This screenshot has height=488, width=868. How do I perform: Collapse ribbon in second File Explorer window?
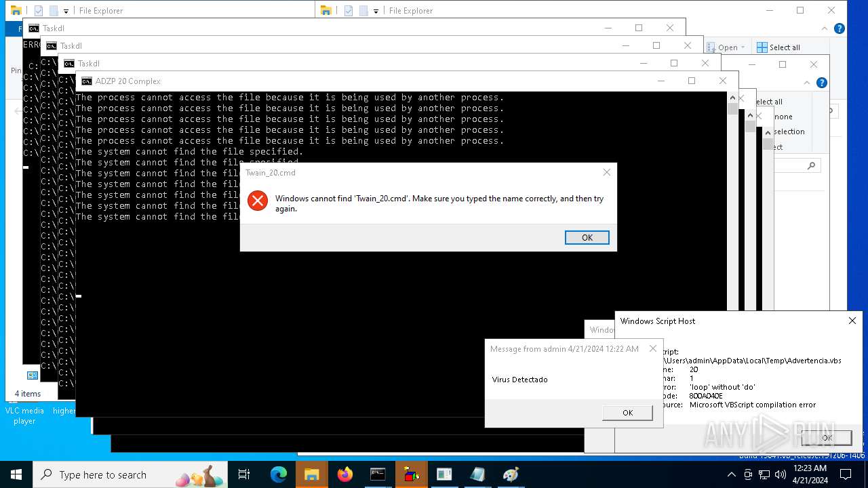click(x=808, y=83)
